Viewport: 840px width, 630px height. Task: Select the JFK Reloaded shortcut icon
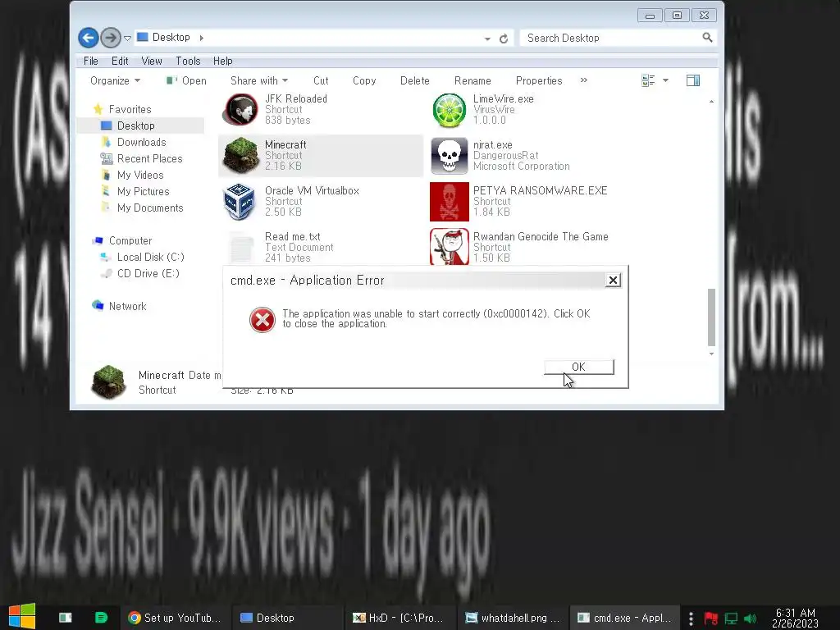coord(240,110)
